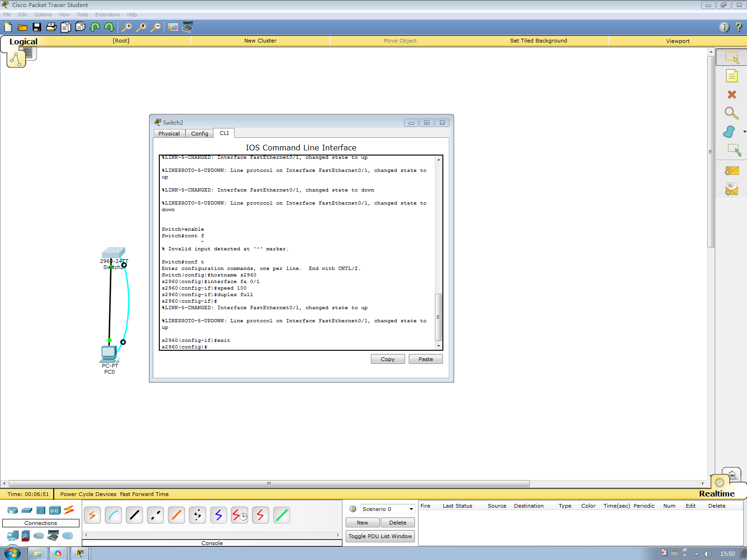The height and width of the screenshot is (560, 747).
Task: Create a new file with the New icon
Action: pos(8,27)
